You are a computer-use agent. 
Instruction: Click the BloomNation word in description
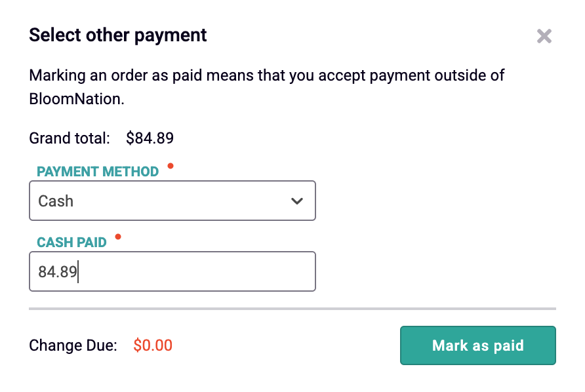(77, 99)
